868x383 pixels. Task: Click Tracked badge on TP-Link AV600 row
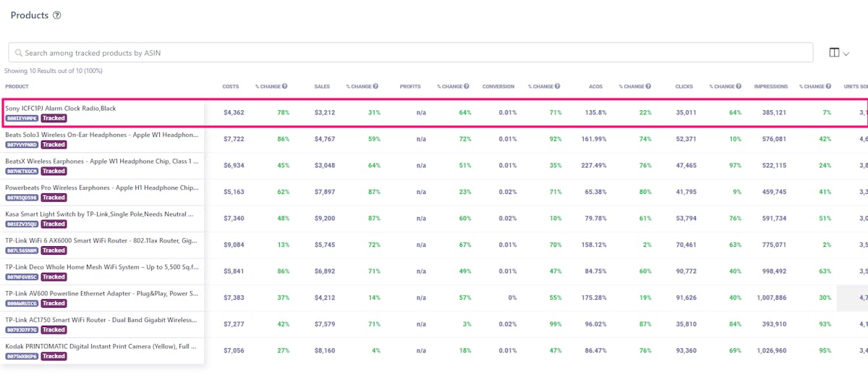click(54, 303)
